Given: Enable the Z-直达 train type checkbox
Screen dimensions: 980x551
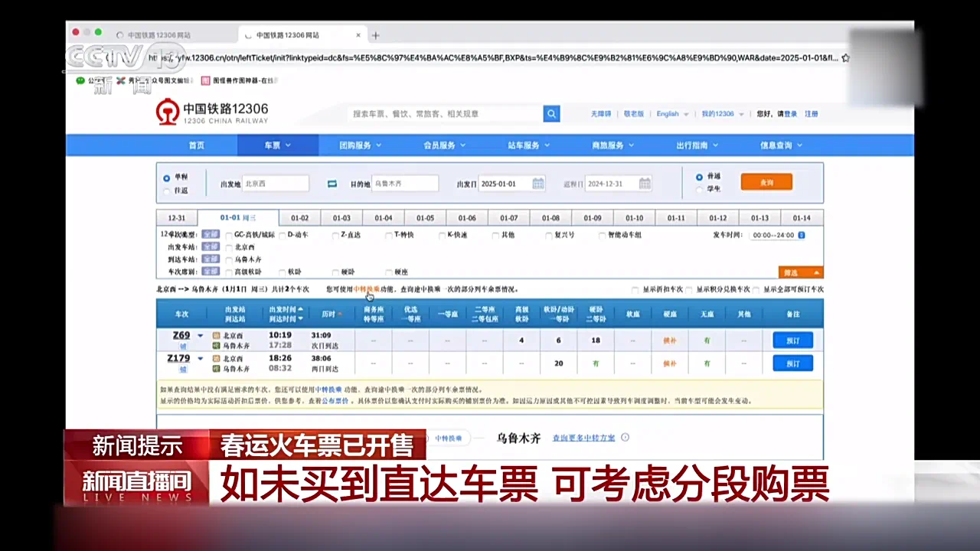Looking at the screenshot, I should tap(335, 235).
